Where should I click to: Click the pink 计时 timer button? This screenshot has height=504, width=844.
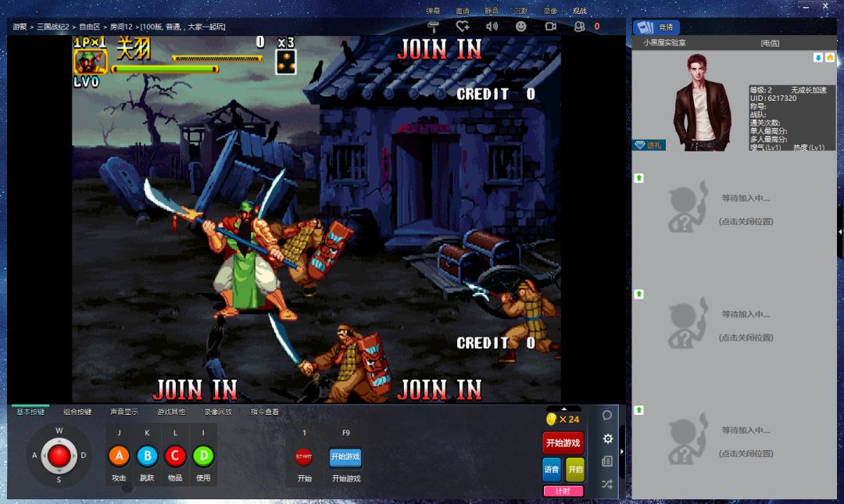[563, 491]
